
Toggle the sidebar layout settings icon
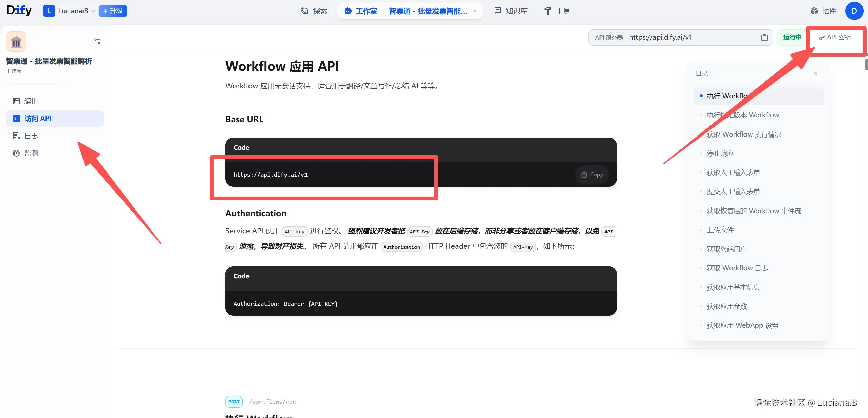coord(97,41)
